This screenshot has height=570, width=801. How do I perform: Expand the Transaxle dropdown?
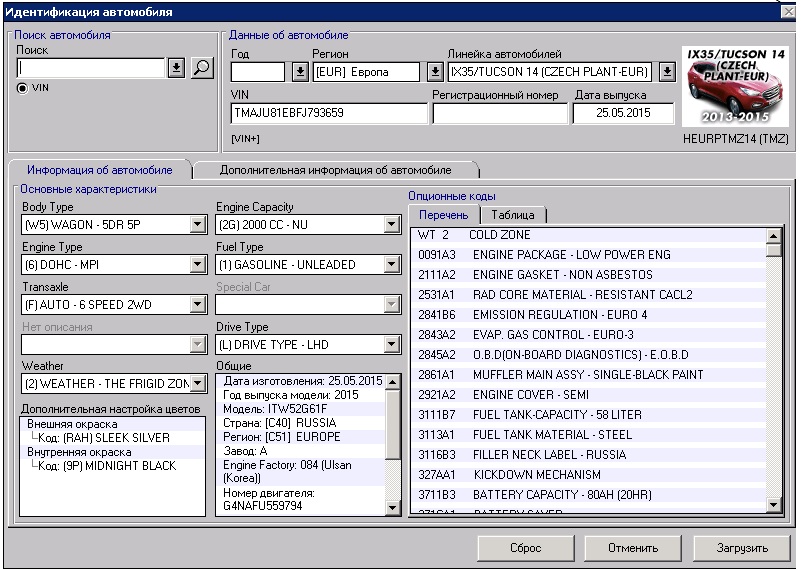[197, 304]
